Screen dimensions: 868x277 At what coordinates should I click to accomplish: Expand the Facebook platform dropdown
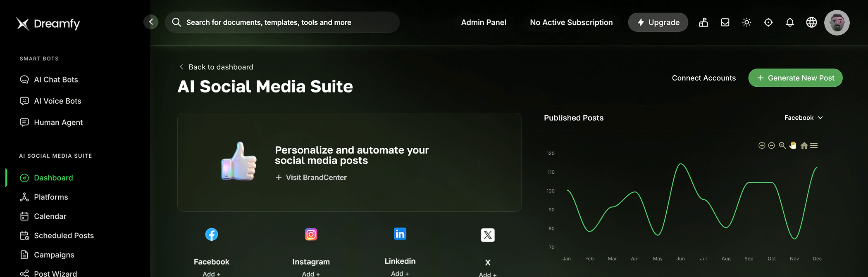(803, 118)
